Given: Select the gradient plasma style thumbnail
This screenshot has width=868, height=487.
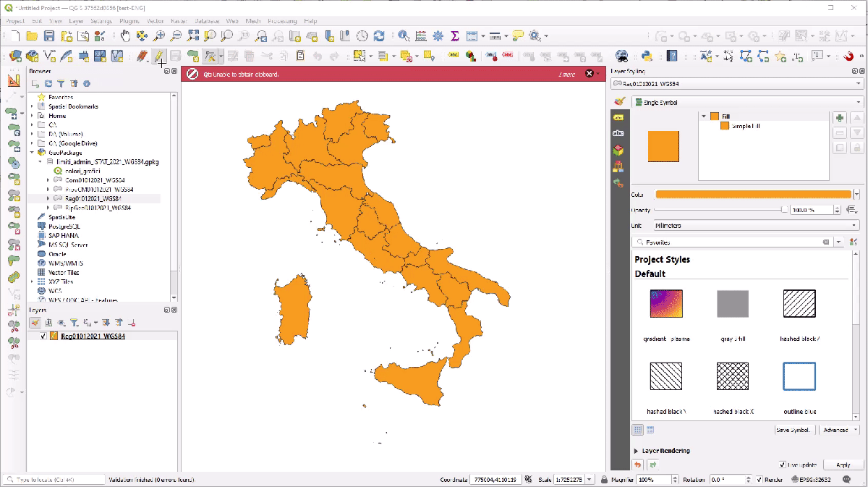Looking at the screenshot, I should 666,303.
